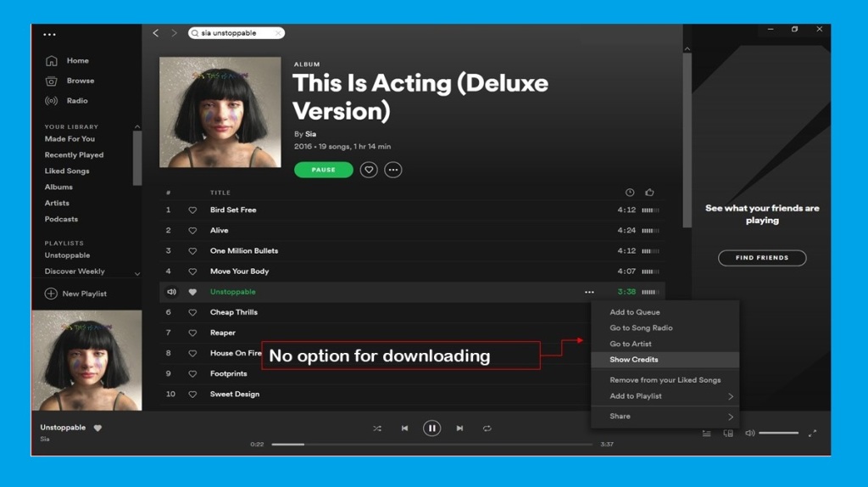This screenshot has width=868, height=487.
Task: Open Home in the sidebar
Action: 77,60
